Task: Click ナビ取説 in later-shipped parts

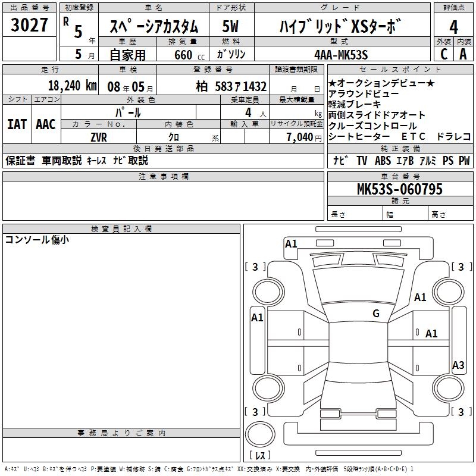Action: click(x=130, y=160)
